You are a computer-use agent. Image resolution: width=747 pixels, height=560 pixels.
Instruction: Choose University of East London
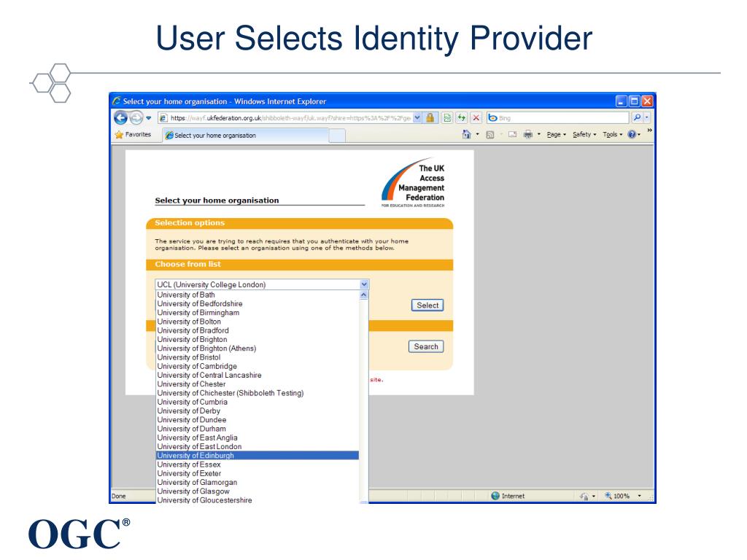tap(258, 447)
